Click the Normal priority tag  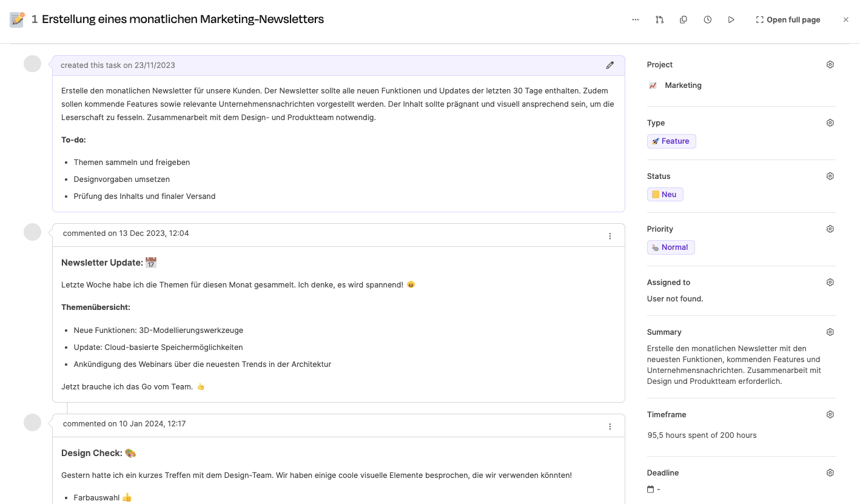(x=671, y=247)
